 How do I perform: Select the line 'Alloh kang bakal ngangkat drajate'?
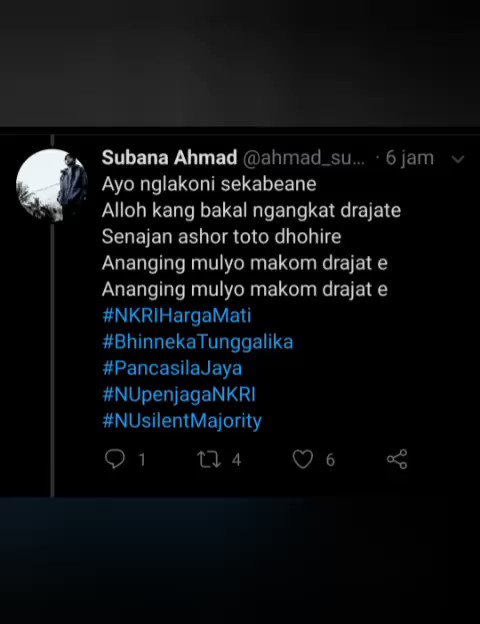(251, 211)
